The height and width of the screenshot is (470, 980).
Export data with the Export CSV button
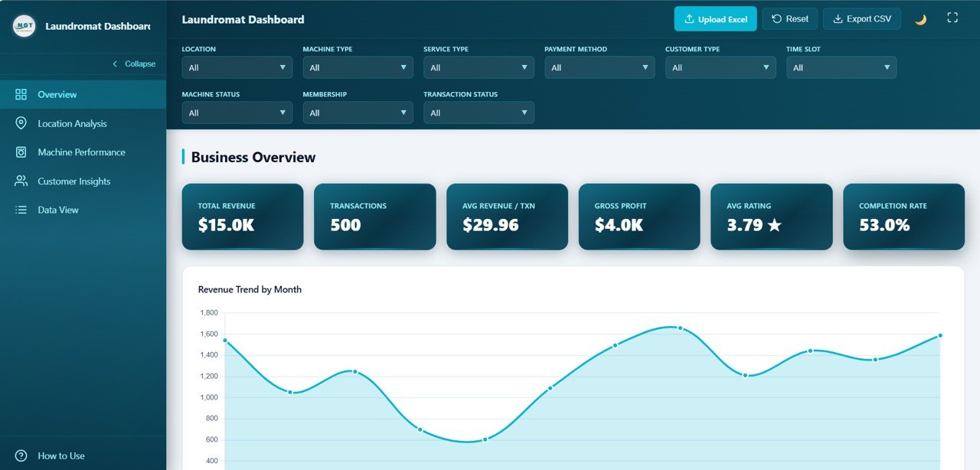pos(861,18)
